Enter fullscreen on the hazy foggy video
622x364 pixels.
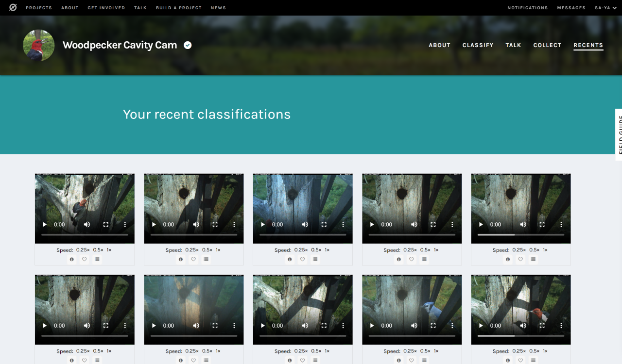tap(215, 326)
